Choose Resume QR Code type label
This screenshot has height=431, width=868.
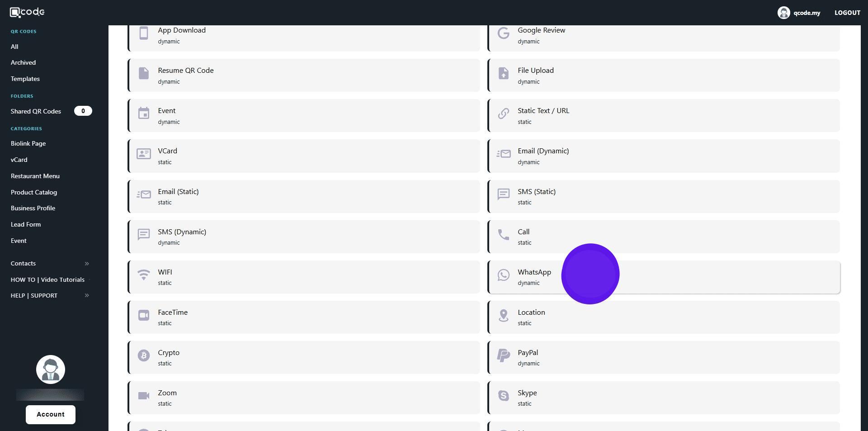coord(186,71)
